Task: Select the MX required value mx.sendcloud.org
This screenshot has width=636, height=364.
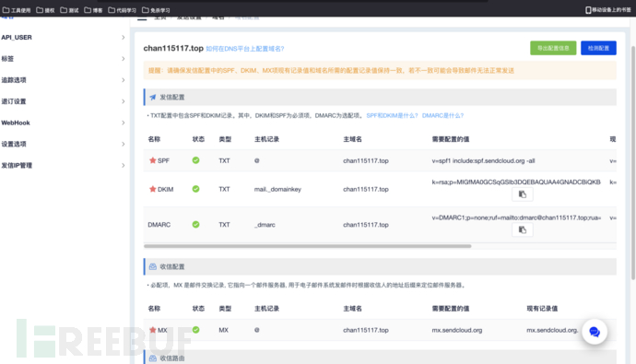Action: (456, 330)
